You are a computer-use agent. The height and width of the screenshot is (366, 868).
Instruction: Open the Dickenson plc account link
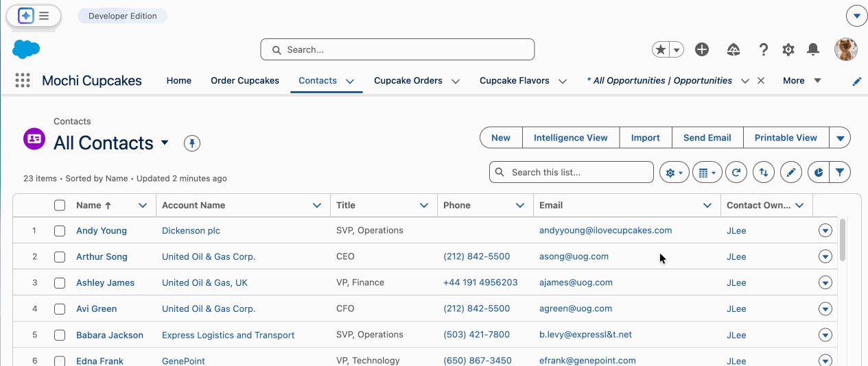pos(191,231)
